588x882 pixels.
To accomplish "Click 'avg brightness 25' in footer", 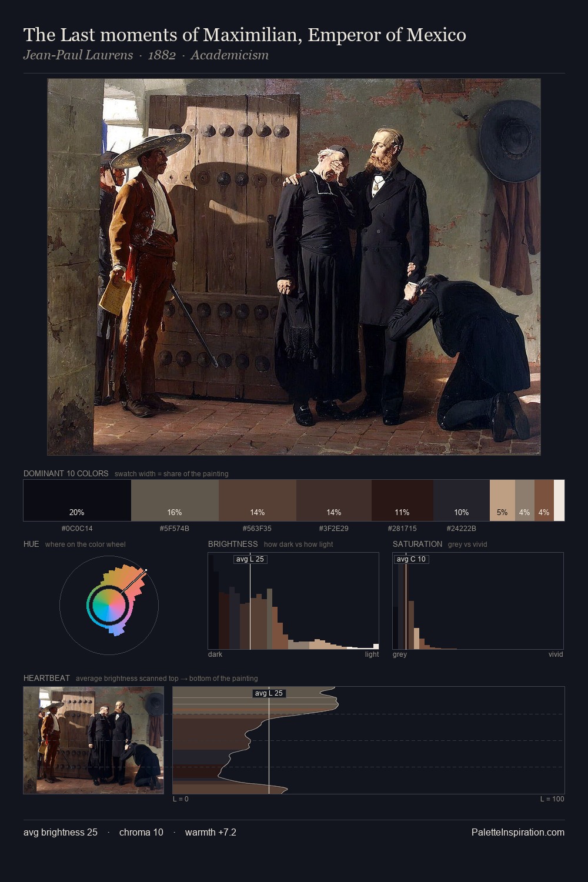I will coord(61,832).
